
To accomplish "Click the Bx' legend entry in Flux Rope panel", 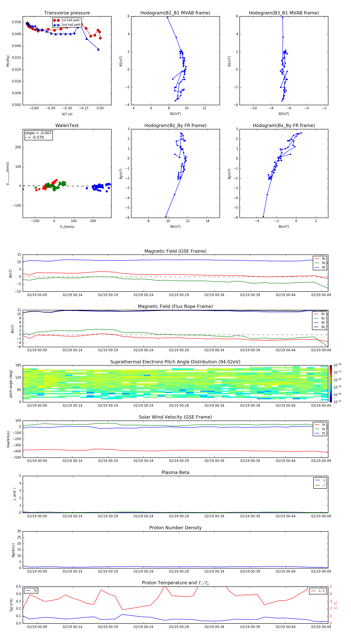I will (x=320, y=314).
